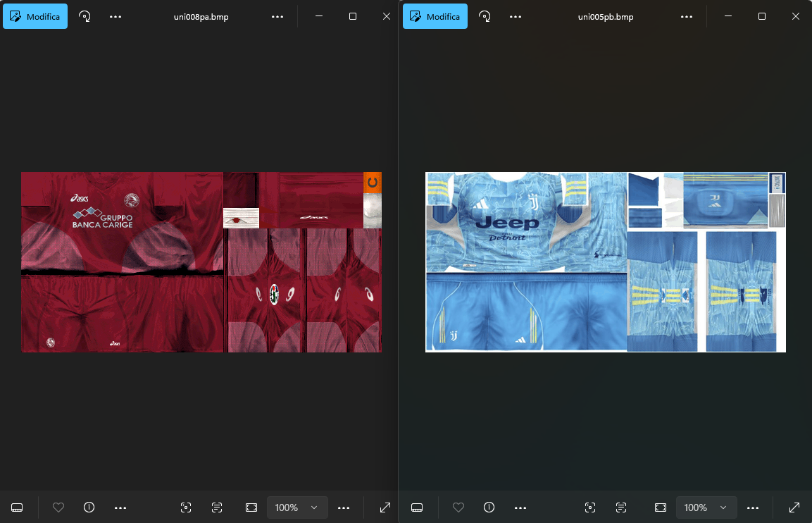Screen dimensions: 812x523
Task: Click Modifica button in uni005pb.bmp window
Action: point(435,17)
